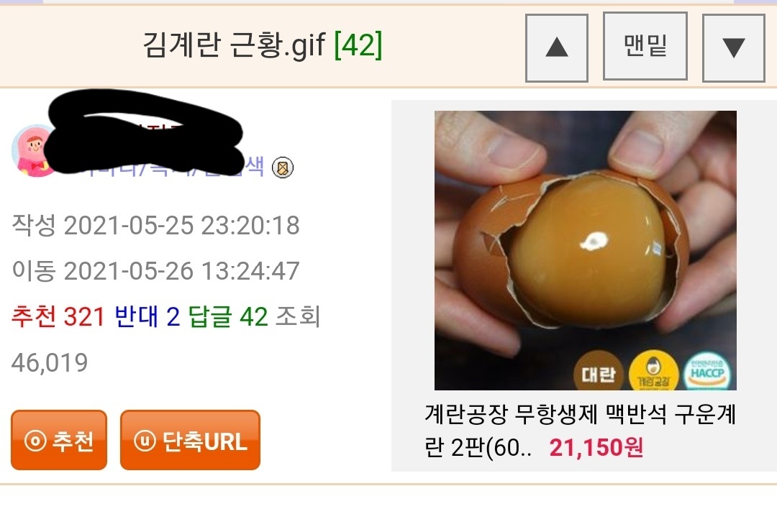Viewport: 777px width, 532px height.
Task: Click the down triangle arrow button
Action: [x=734, y=48]
